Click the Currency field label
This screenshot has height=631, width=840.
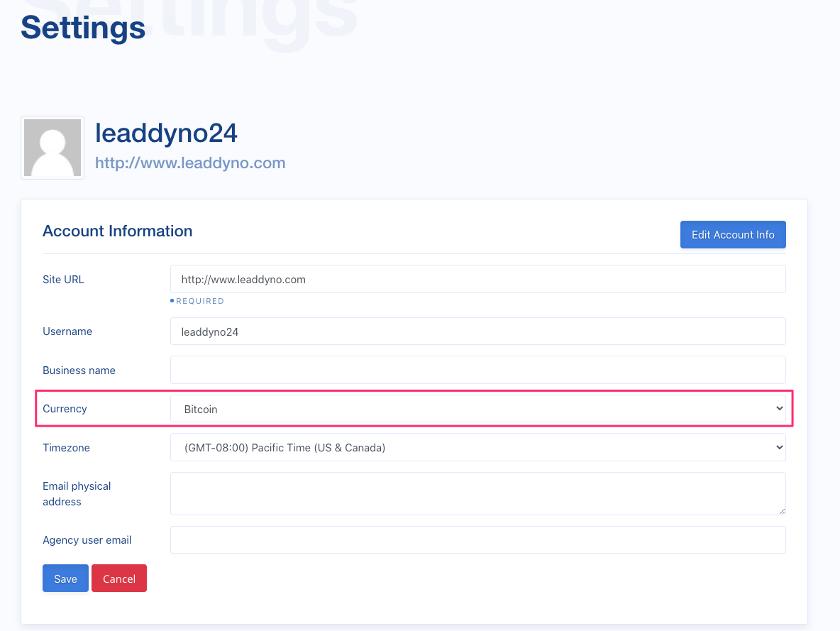[65, 409]
